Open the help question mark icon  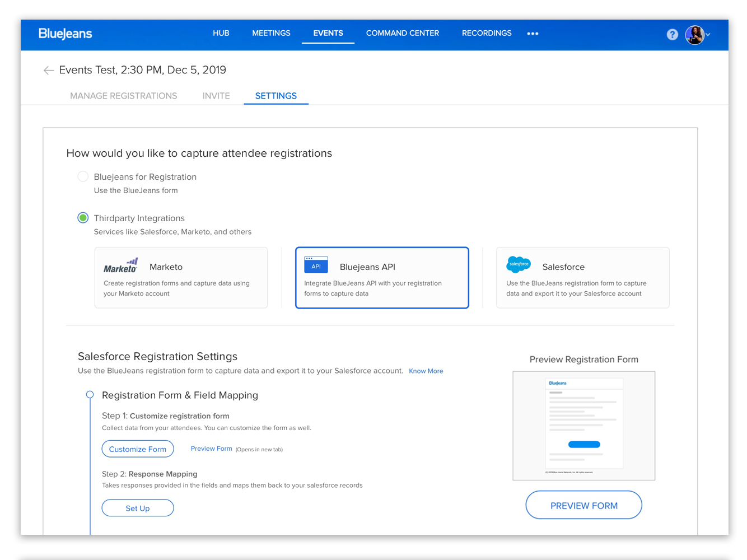(x=672, y=34)
